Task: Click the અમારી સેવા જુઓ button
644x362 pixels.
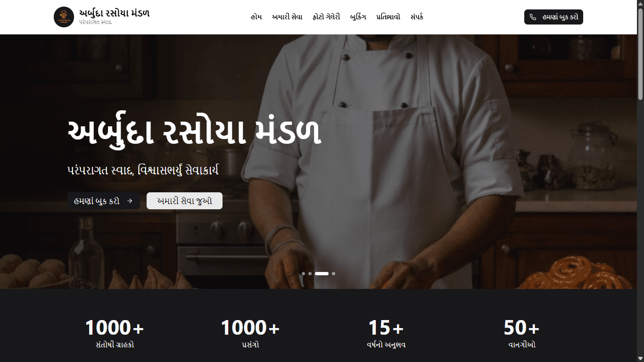Action: point(184,201)
